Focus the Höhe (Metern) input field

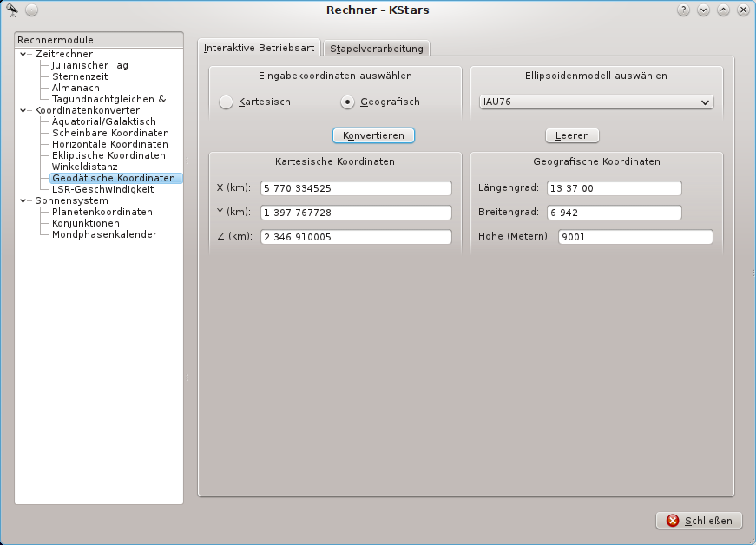(x=635, y=237)
